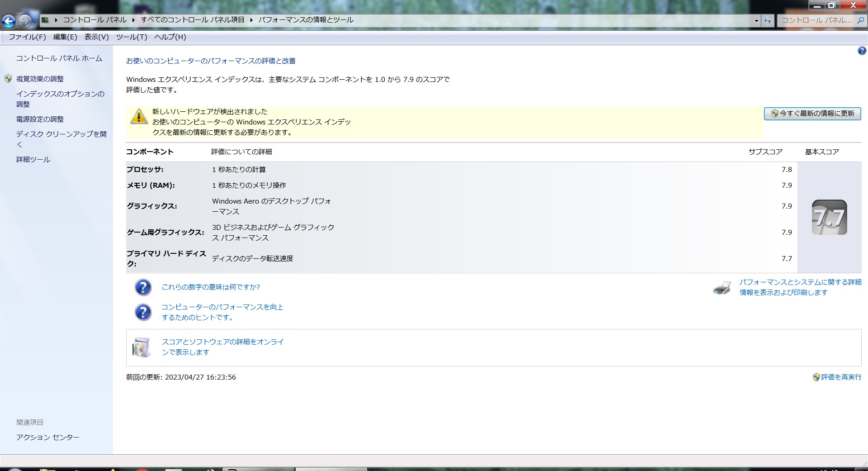Click the 基本スコア column header
The width and height of the screenshot is (868, 471).
(x=822, y=152)
